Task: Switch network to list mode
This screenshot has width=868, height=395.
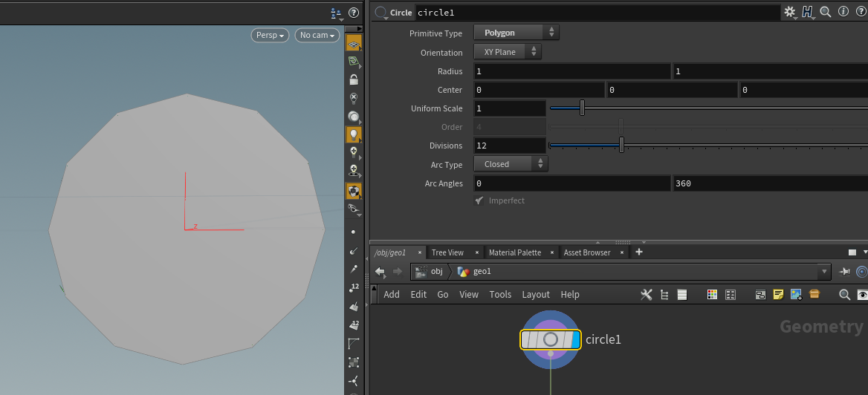Action: point(682,295)
